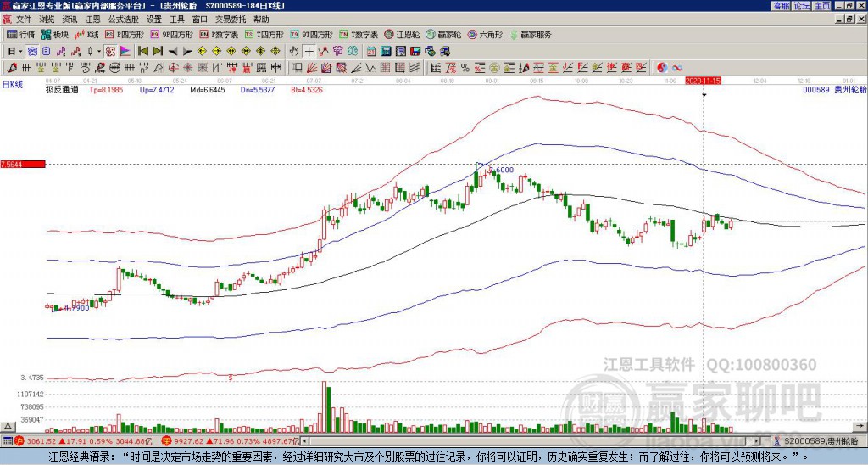This screenshot has height=465, width=868.
Task: Click the 论坛 forum button
Action: [801, 6]
